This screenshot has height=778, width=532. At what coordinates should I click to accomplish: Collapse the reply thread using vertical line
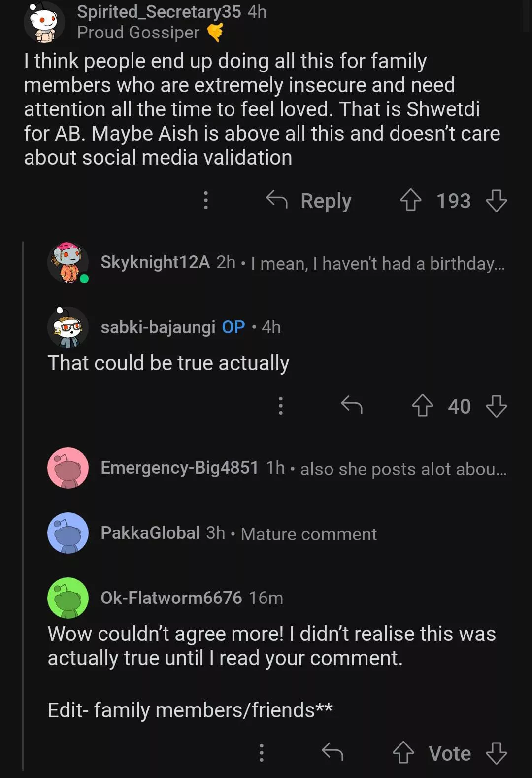coord(23,493)
